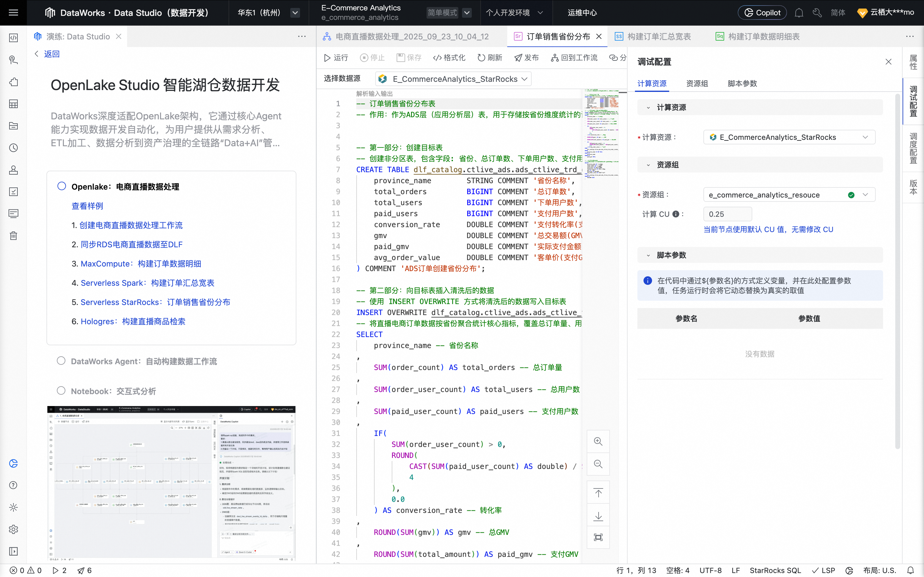Select the Notebook 交互式分析 radio option

click(61, 390)
